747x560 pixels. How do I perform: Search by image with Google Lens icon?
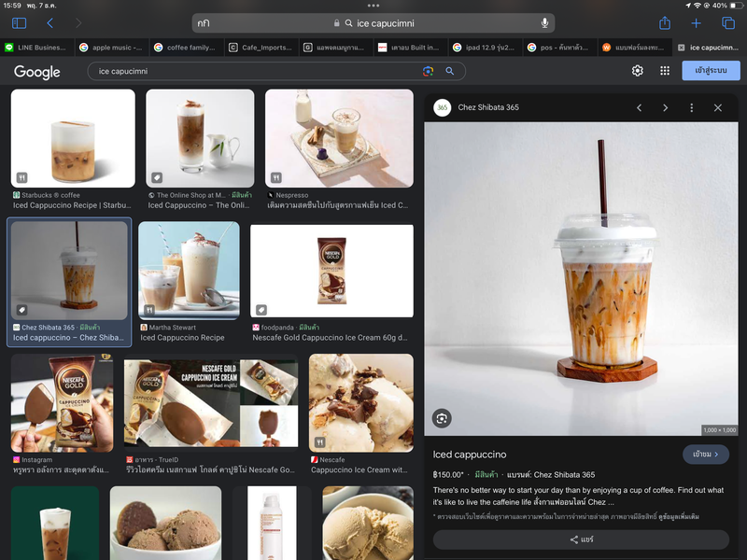[428, 71]
